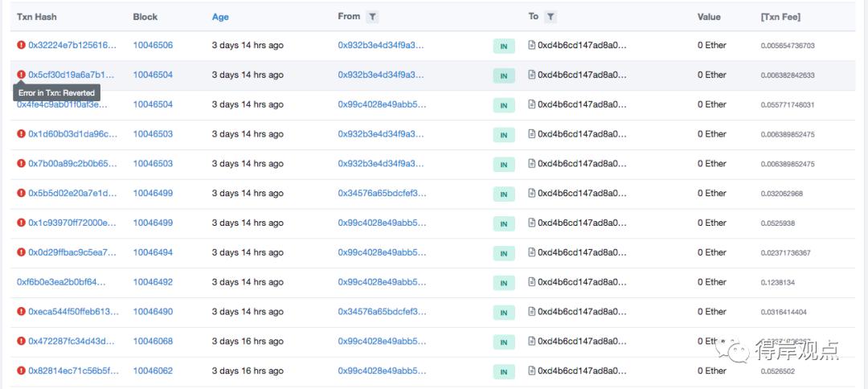Click error icon beside hash 0x32224e7b125616
Image resolution: width=868 pixels, height=389 pixels.
(x=21, y=45)
